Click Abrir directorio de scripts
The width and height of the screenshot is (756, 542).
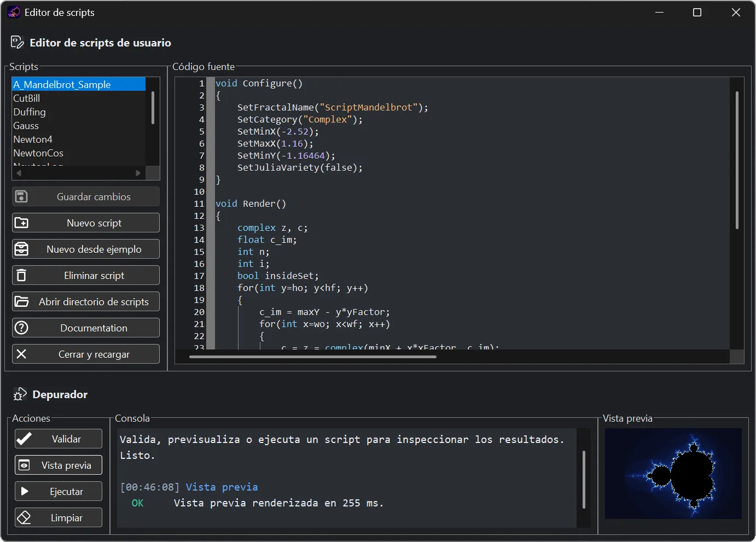click(x=86, y=301)
